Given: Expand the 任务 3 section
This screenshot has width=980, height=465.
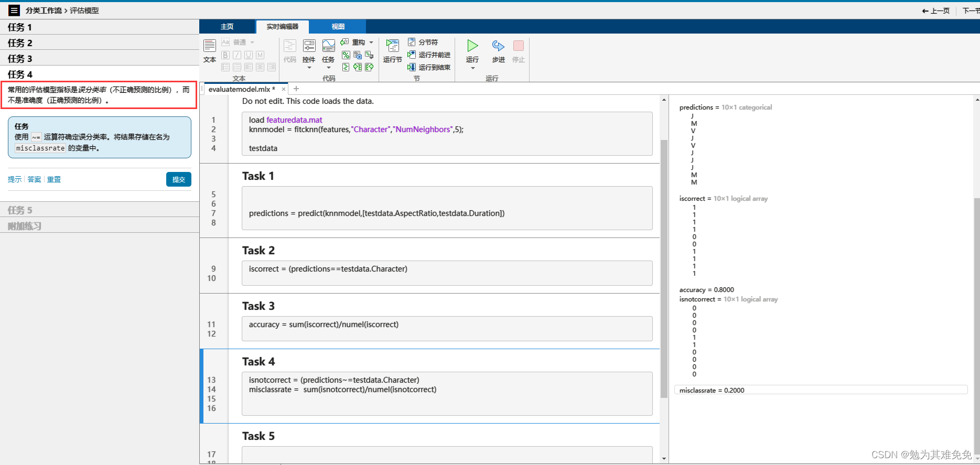Looking at the screenshot, I should pyautogui.click(x=100, y=58).
